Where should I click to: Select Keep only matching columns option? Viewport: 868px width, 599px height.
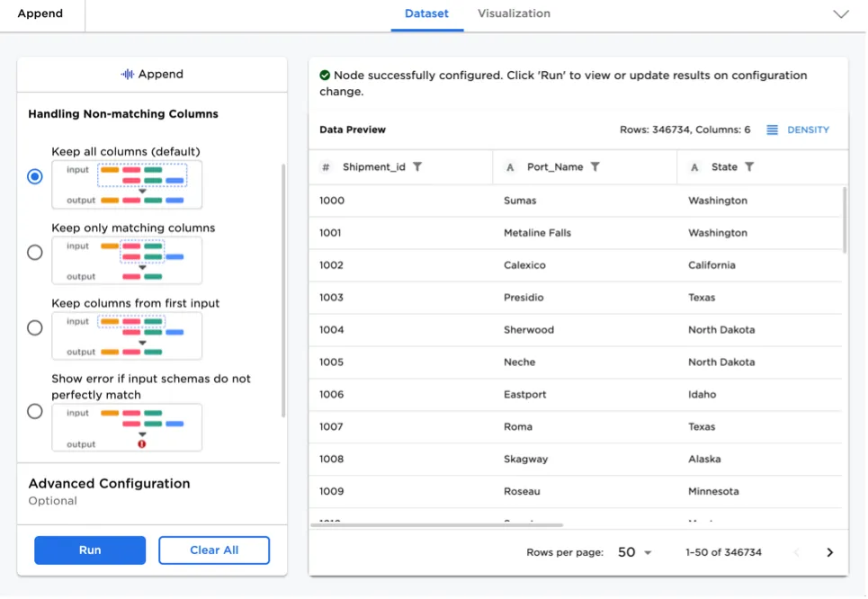(35, 253)
